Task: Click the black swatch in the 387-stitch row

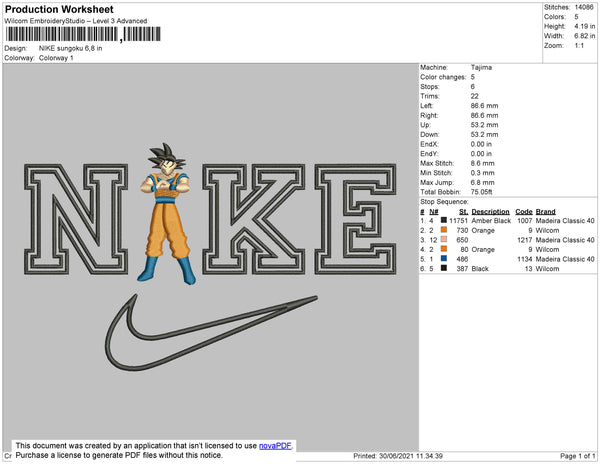Action: point(444,268)
